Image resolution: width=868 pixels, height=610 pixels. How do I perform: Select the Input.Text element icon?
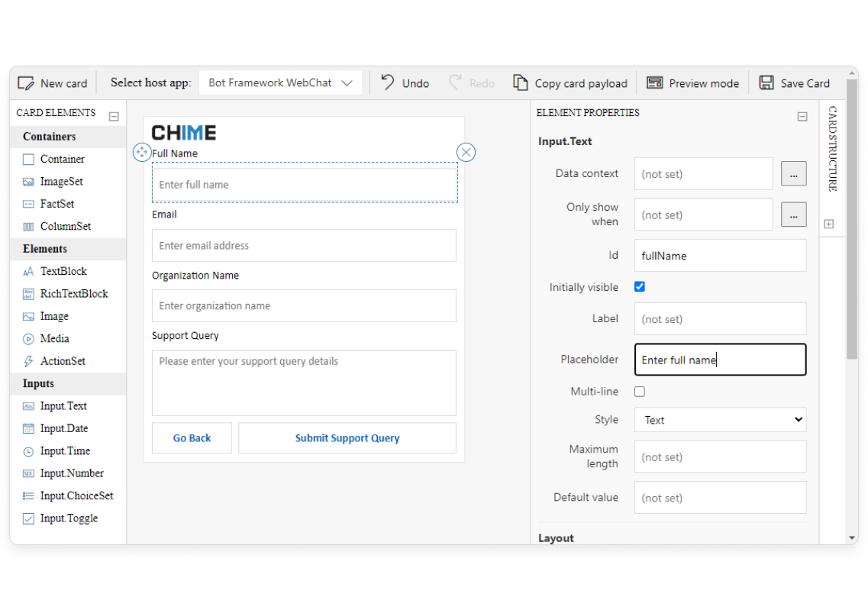click(27, 405)
